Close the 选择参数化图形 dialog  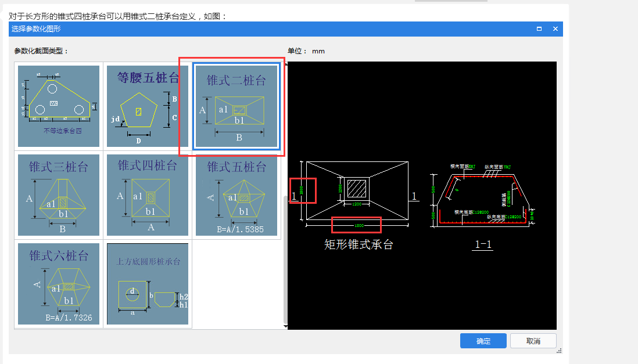[555, 29]
